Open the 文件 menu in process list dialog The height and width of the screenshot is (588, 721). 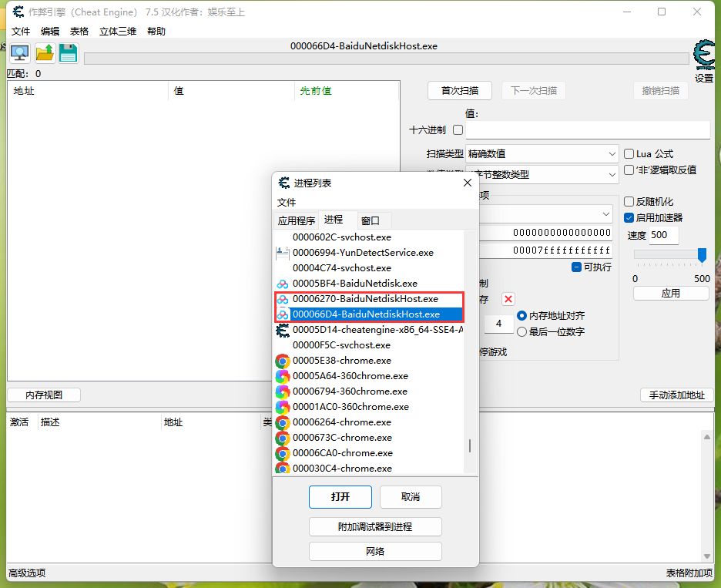[x=287, y=203]
